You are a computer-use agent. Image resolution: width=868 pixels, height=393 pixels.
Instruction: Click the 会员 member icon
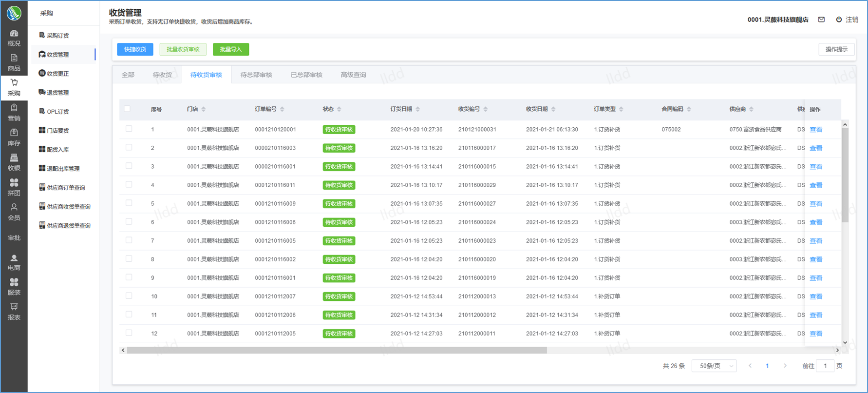pyautogui.click(x=14, y=208)
